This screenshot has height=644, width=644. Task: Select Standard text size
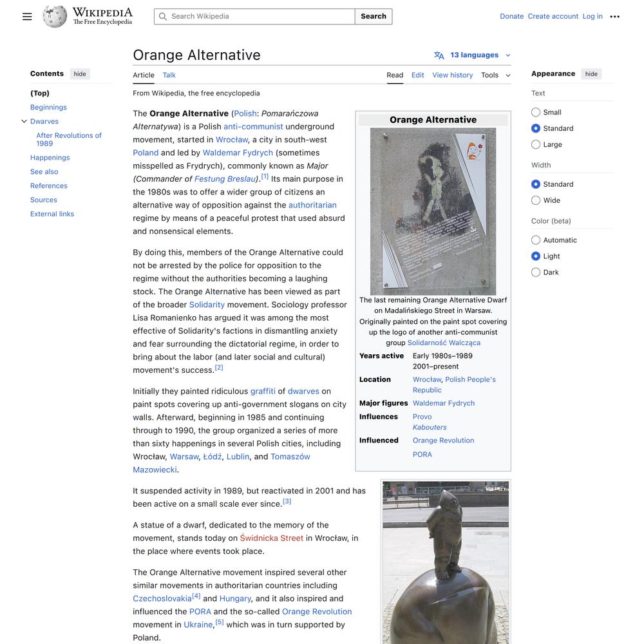pyautogui.click(x=536, y=128)
